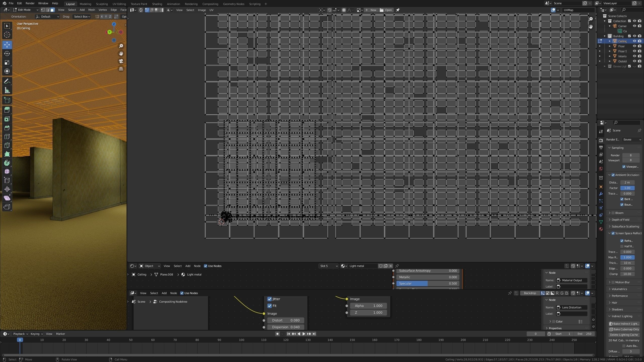Select the Spin tool
This screenshot has width=644, height=362.
coord(7,163)
